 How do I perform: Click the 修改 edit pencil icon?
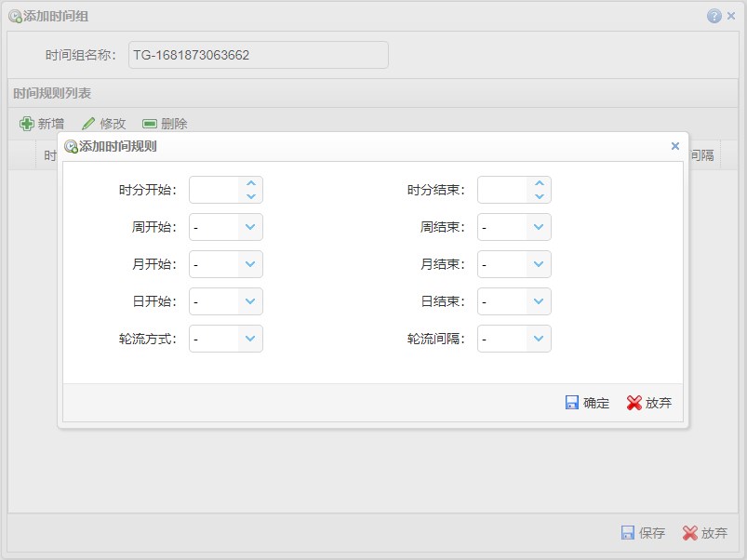tap(88, 124)
